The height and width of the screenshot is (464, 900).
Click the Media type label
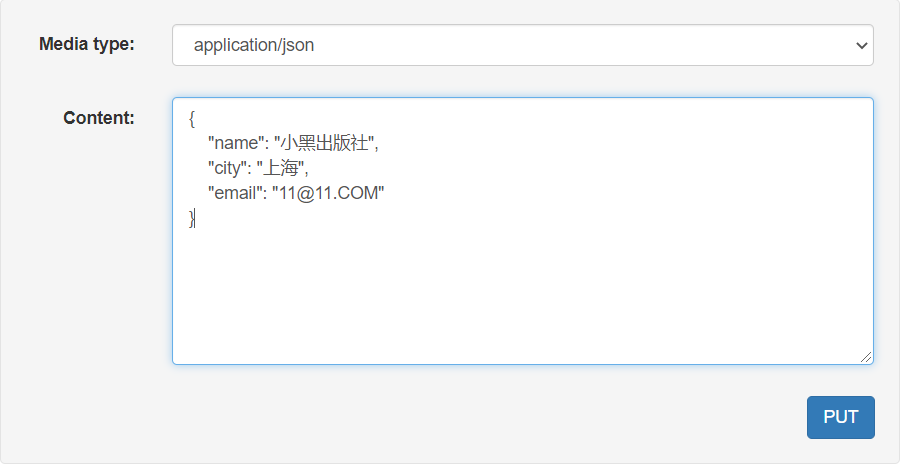click(87, 44)
